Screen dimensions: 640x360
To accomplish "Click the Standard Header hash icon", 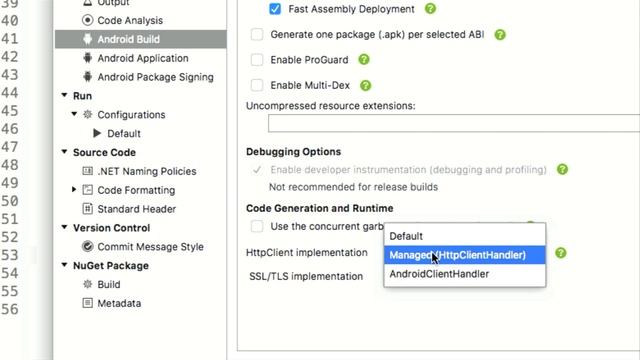I will [x=87, y=209].
